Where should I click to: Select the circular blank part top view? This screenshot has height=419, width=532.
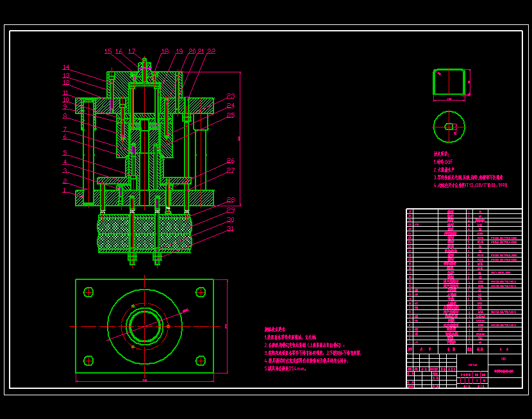[449, 127]
